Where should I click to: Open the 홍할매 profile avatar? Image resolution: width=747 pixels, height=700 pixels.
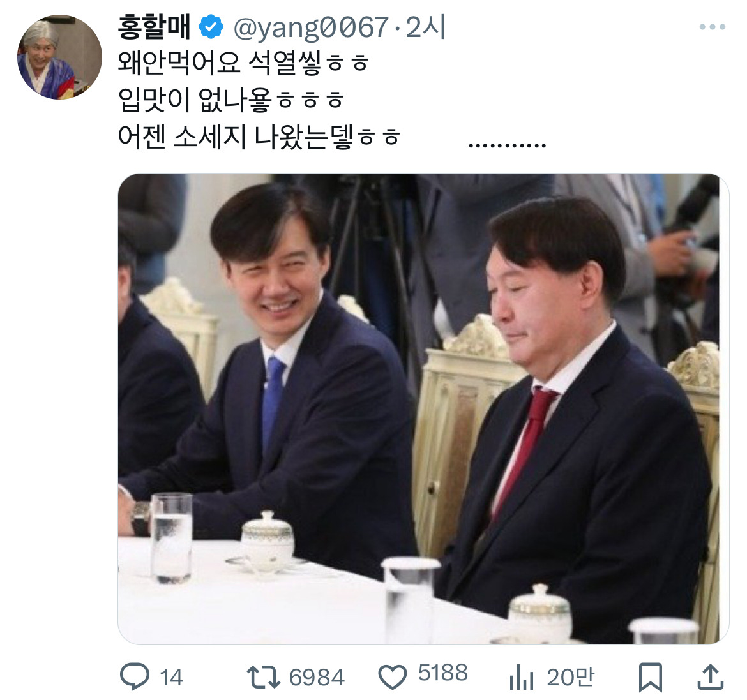coord(59,57)
